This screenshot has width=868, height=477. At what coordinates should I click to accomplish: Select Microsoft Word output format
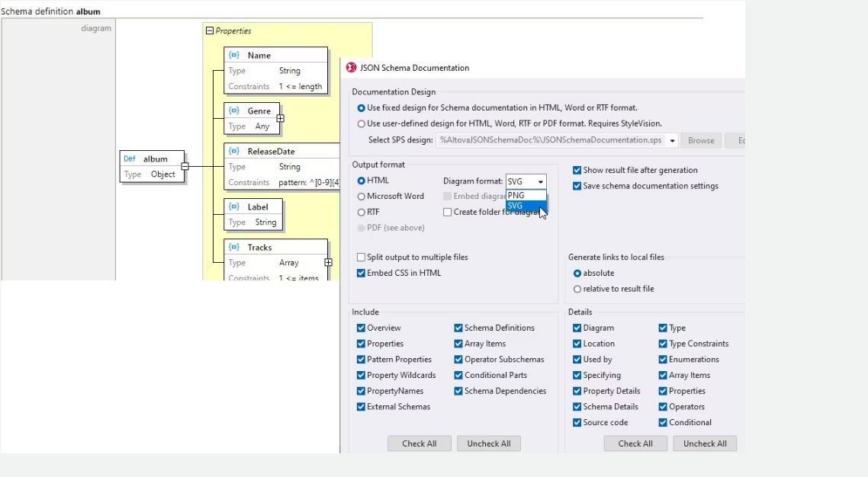tap(362, 197)
